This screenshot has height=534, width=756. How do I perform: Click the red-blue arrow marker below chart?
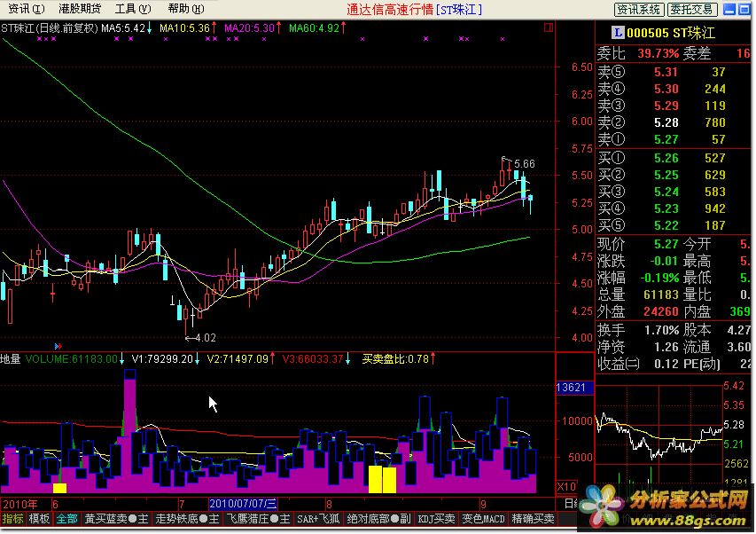[58, 346]
